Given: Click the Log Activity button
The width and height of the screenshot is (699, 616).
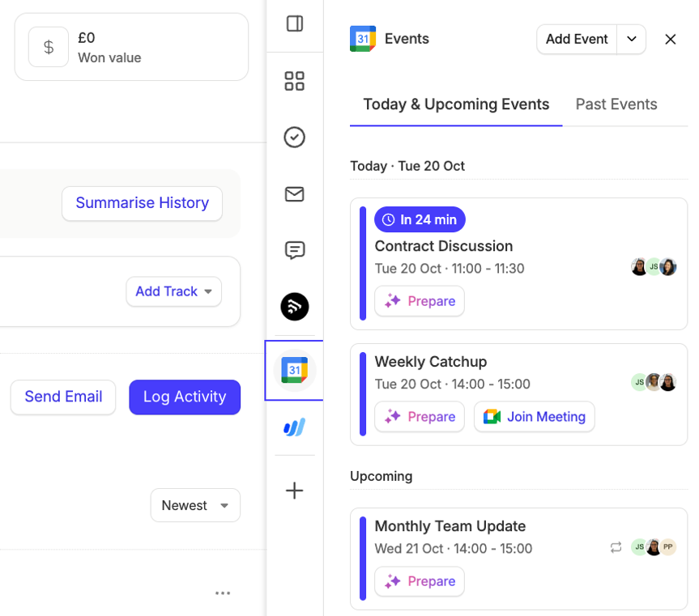Looking at the screenshot, I should click(185, 397).
